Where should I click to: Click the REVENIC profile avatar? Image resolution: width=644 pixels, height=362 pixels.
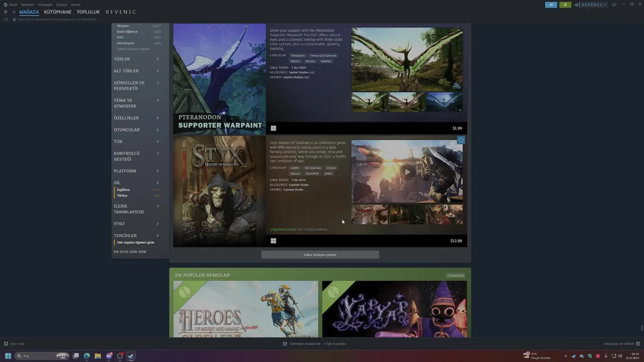(x=577, y=5)
